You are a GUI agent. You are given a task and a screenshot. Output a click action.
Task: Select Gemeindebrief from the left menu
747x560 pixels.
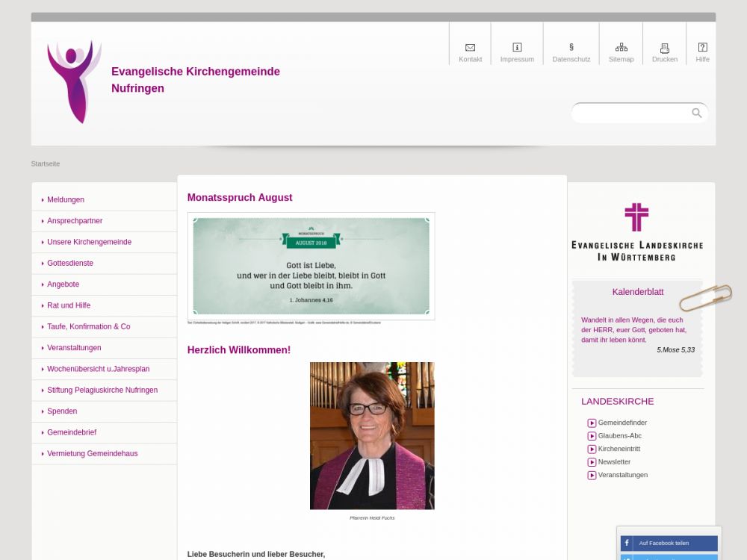pos(72,432)
